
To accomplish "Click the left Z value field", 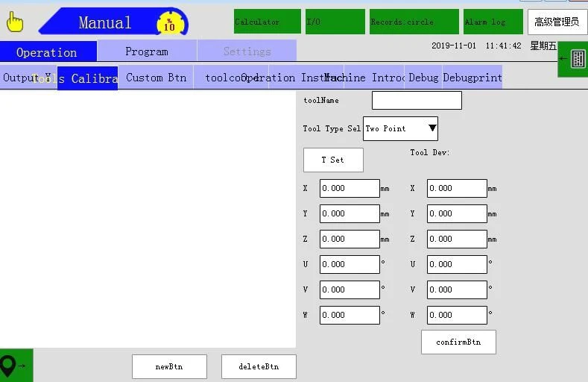I will coord(350,239).
